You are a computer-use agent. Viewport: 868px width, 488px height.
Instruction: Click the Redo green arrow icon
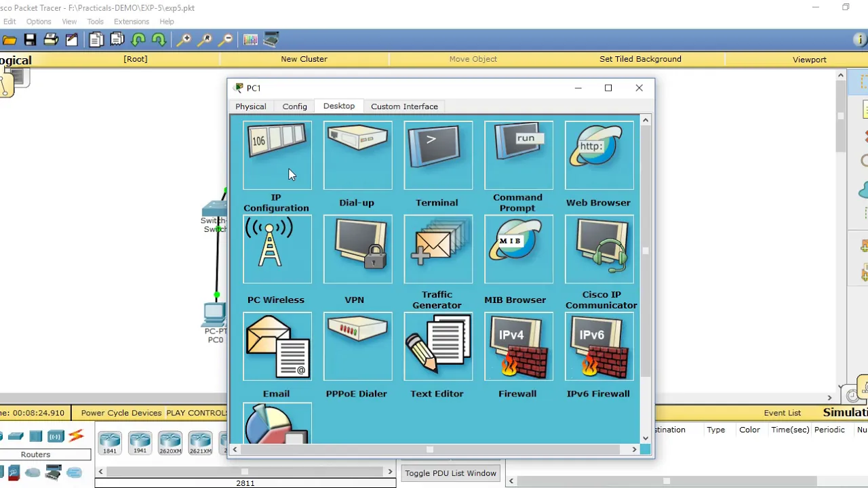[x=159, y=40]
